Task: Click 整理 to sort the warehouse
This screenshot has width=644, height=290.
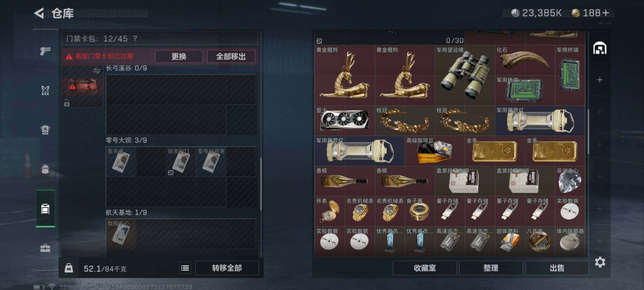Action: (491, 268)
